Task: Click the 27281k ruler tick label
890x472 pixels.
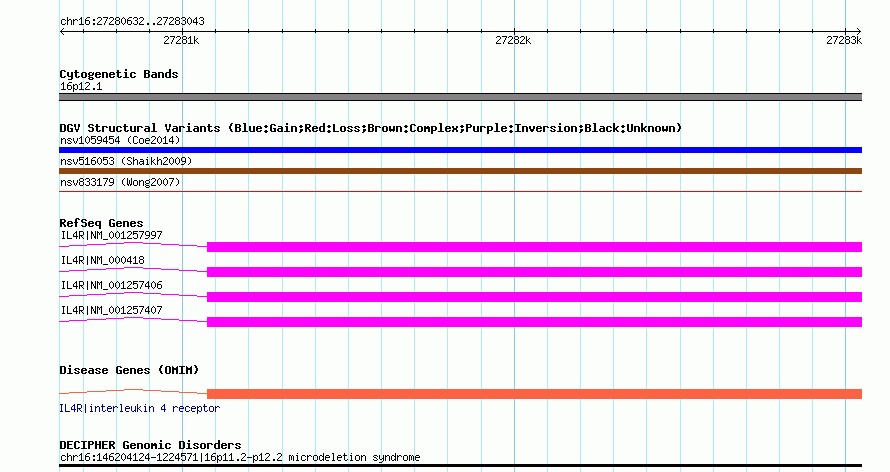Action: click(181, 40)
